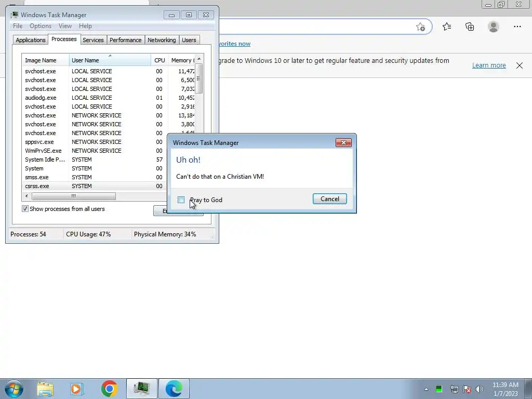Viewport: 532px width, 399px height.
Task: Sort processes by the CPU column
Action: [159, 60]
